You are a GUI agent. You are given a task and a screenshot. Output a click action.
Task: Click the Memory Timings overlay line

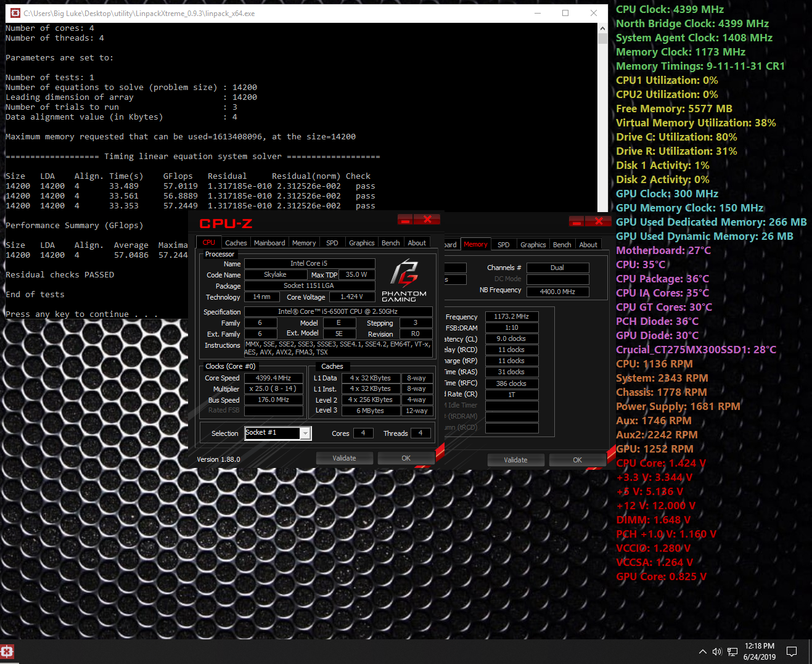point(700,66)
